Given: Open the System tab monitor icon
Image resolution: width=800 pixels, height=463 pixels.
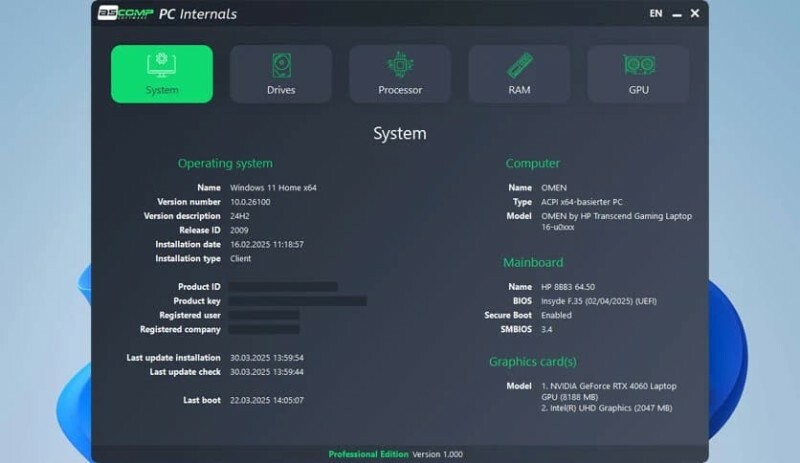Looking at the screenshot, I should pyautogui.click(x=161, y=65).
